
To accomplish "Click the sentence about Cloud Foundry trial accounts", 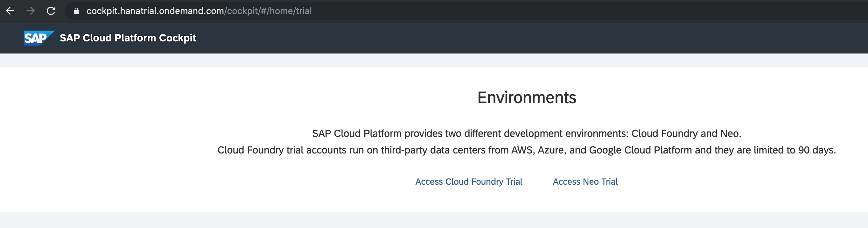I will click(527, 150).
